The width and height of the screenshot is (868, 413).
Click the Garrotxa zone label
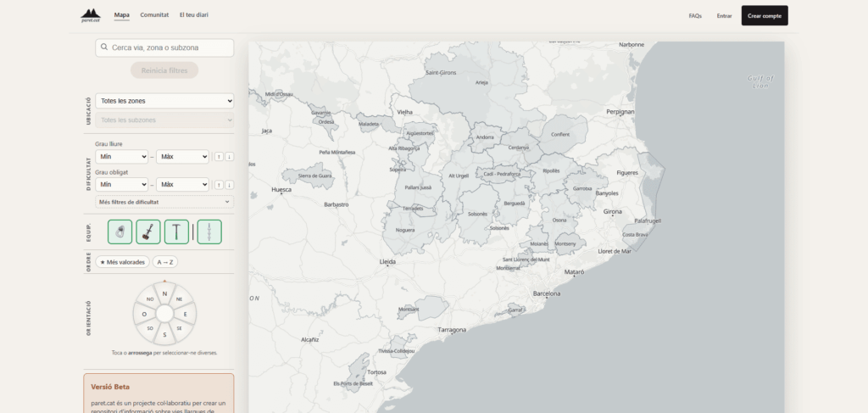click(582, 188)
